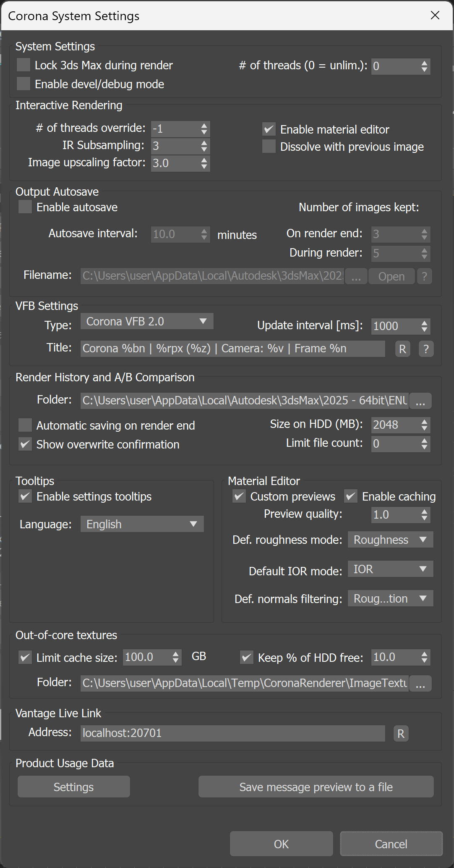Screen dimensions: 454x868
Task: Click the IR Subsampling value field
Action: (175, 146)
